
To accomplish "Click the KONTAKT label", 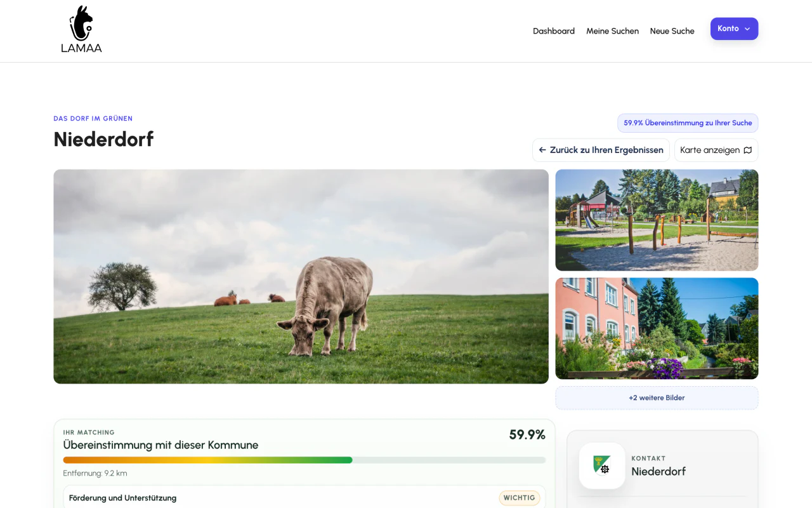I will pyautogui.click(x=648, y=458).
